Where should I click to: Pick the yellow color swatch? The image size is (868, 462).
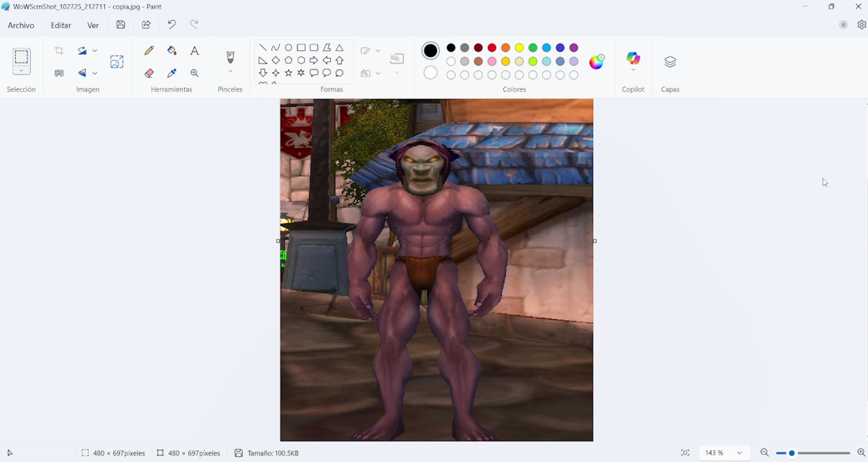point(519,48)
